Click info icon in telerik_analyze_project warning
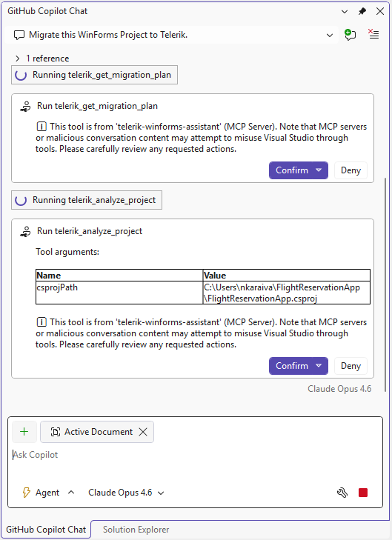 coord(41,322)
